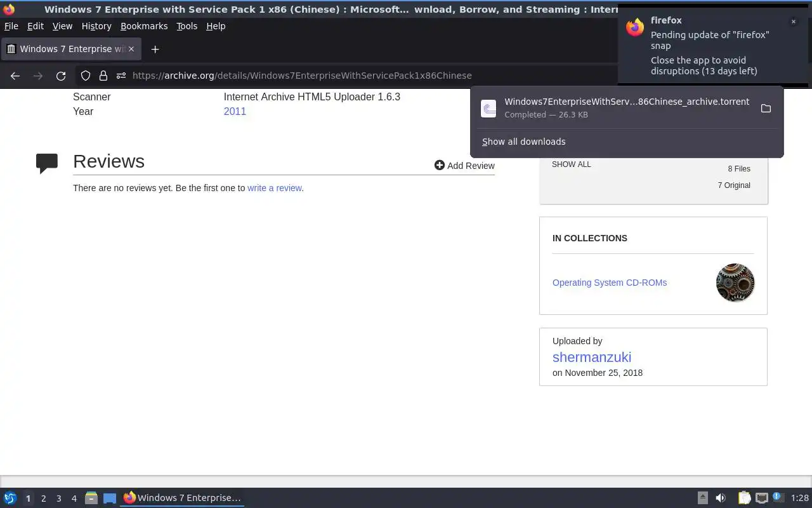Screen dimensions: 812x508
Task: Click the 1:28 taskbar clock
Action: pos(800,498)
